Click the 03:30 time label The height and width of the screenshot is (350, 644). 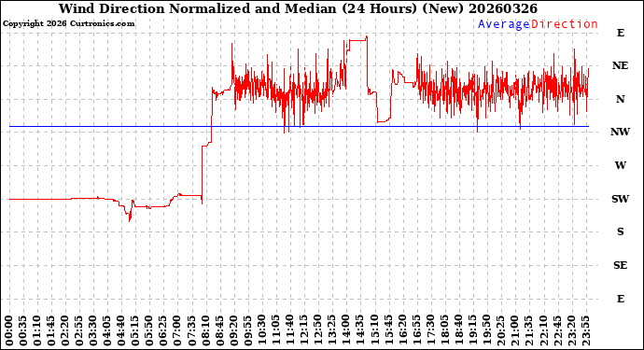click(93, 331)
